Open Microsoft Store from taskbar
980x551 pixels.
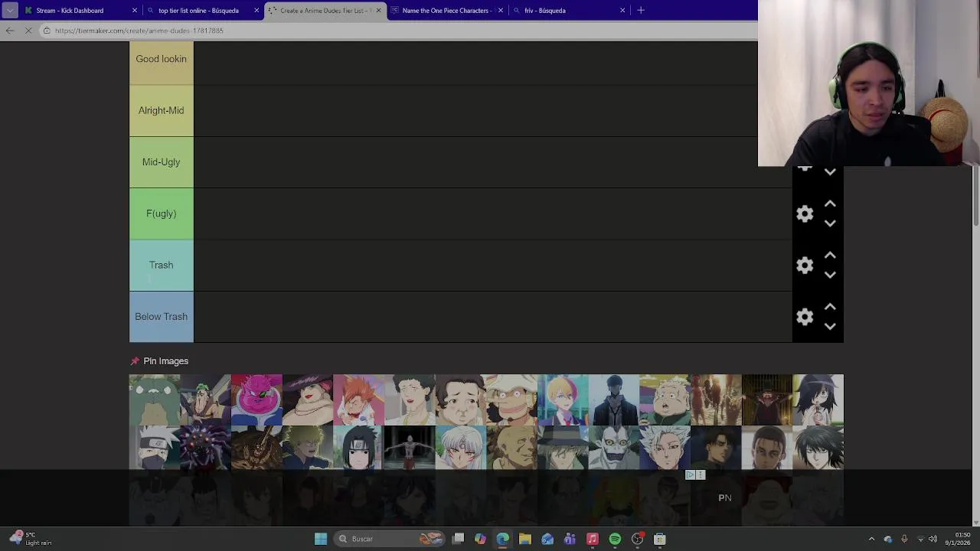(x=660, y=540)
